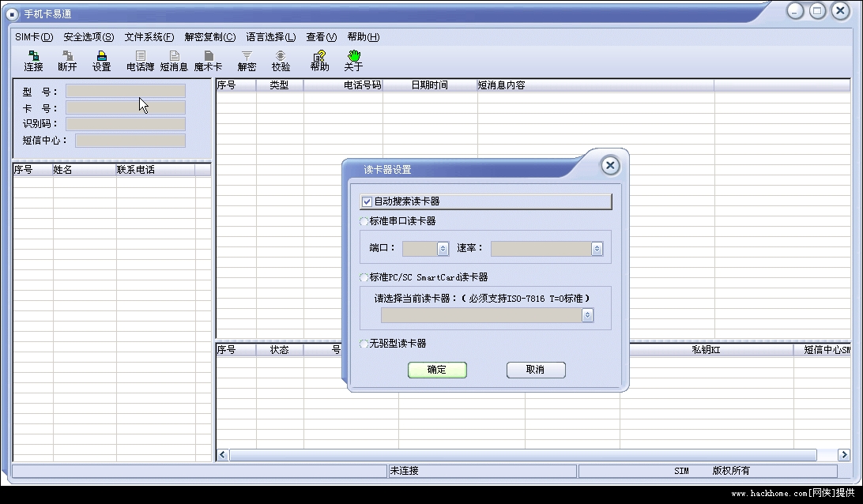Click the 短消息内容 column header
Screen dimensions: 863x504
[x=596, y=85]
